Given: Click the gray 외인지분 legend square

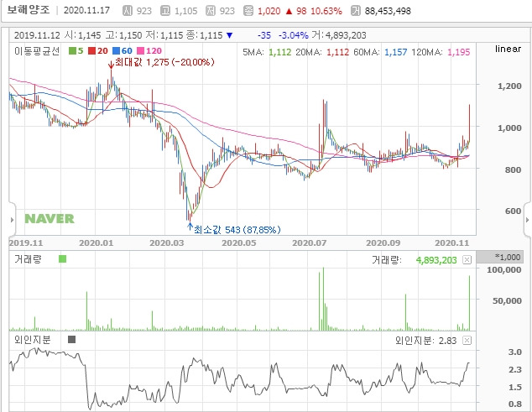Looking at the screenshot, I should tap(71, 339).
